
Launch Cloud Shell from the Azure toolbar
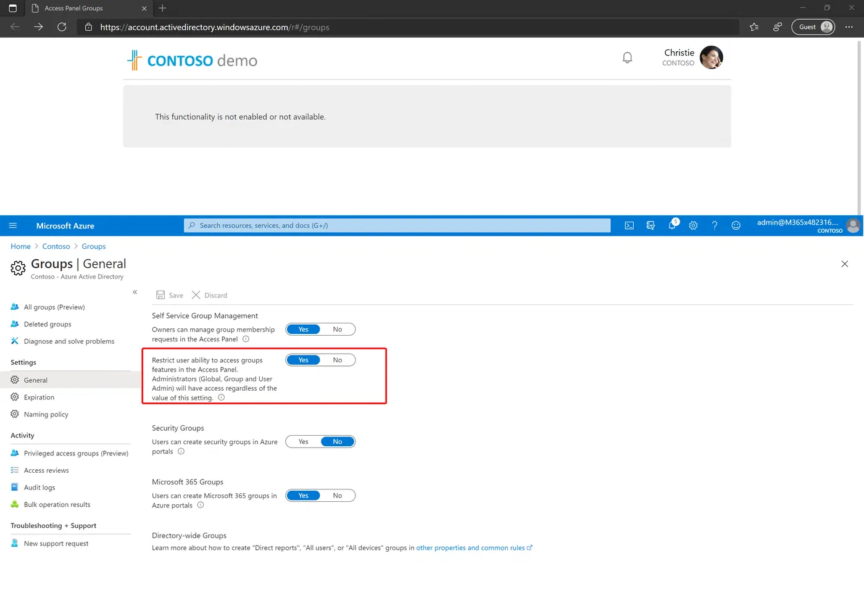[629, 226]
